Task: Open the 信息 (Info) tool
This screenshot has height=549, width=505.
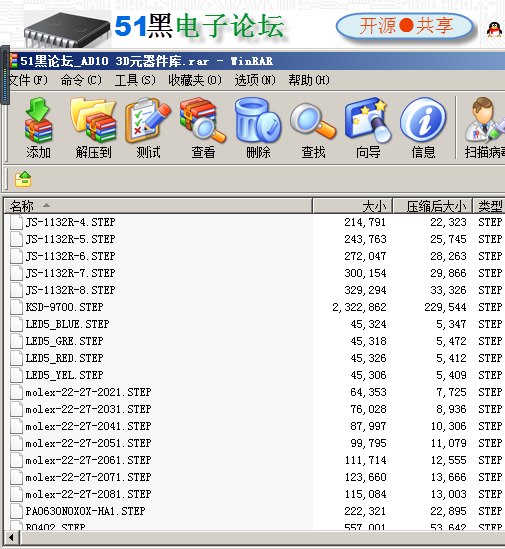Action: click(x=423, y=120)
